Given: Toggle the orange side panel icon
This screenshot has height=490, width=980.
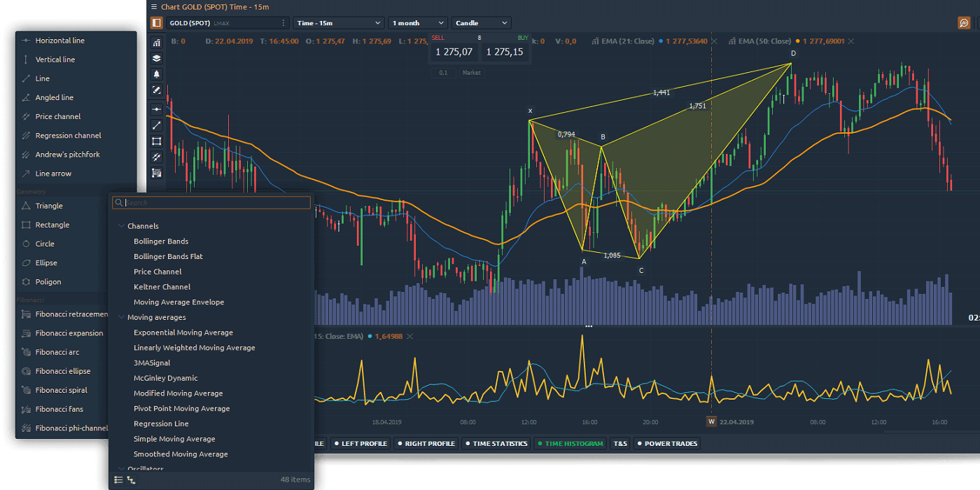Looking at the screenshot, I should (x=156, y=23).
